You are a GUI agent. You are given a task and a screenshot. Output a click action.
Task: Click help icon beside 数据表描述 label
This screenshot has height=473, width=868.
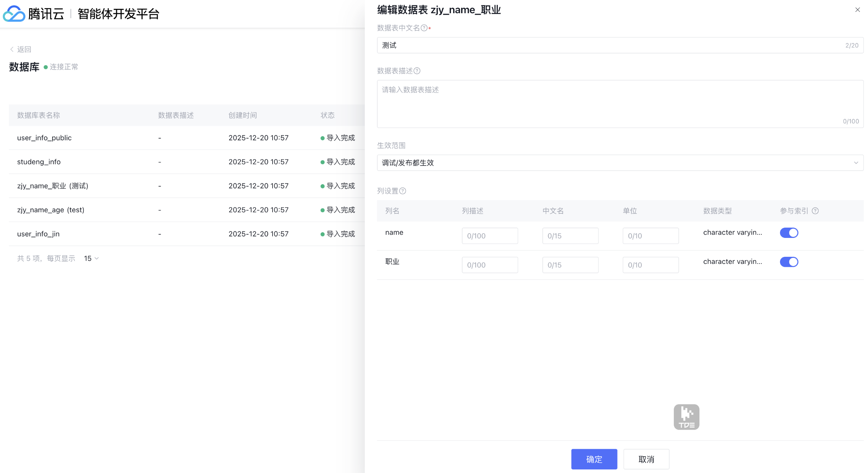click(x=417, y=71)
